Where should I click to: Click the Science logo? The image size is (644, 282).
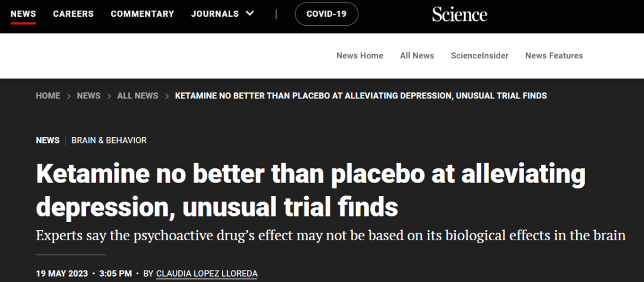pos(459,14)
